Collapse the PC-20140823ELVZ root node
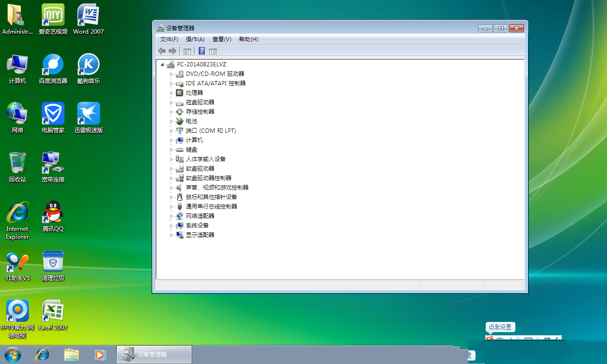Image resolution: width=607 pixels, height=364 pixels. (x=163, y=64)
